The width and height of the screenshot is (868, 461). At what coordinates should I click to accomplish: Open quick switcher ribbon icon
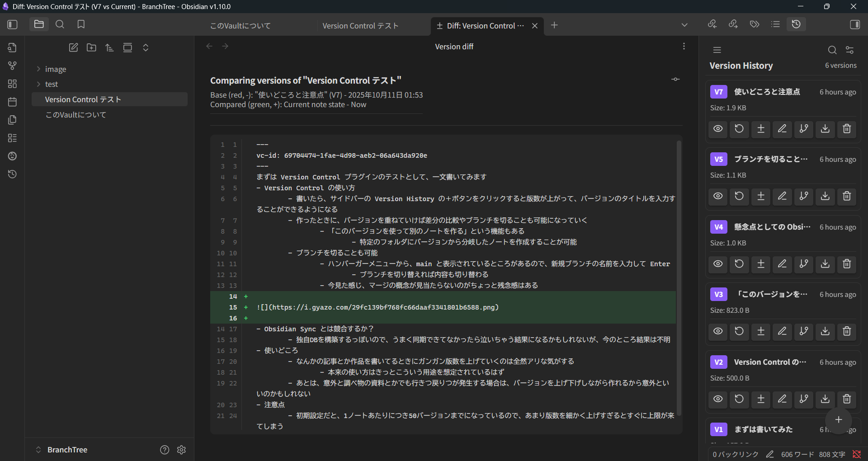[x=13, y=47]
